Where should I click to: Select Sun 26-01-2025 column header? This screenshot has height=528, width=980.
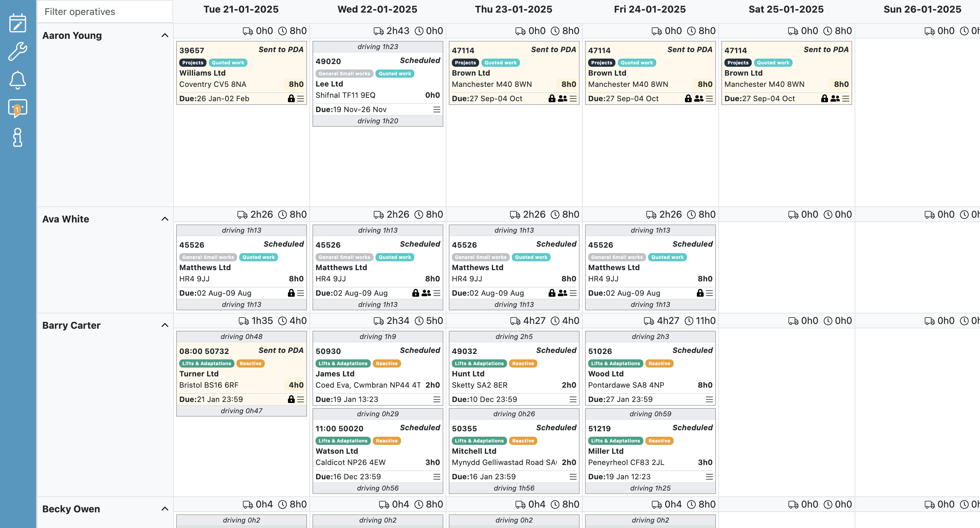tap(922, 9)
